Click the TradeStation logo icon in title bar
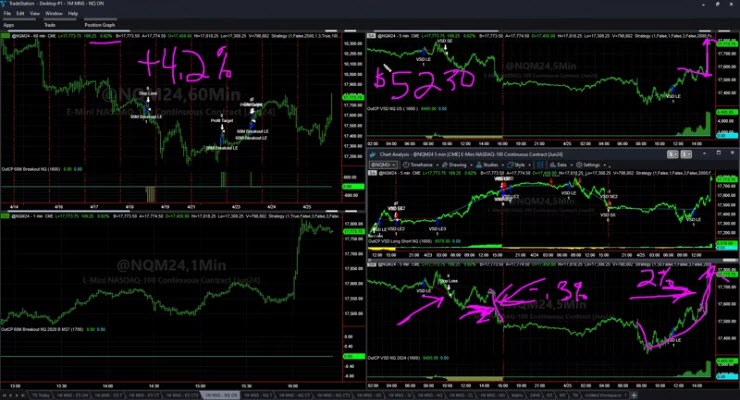740x400 pixels. pyautogui.click(x=4, y=4)
